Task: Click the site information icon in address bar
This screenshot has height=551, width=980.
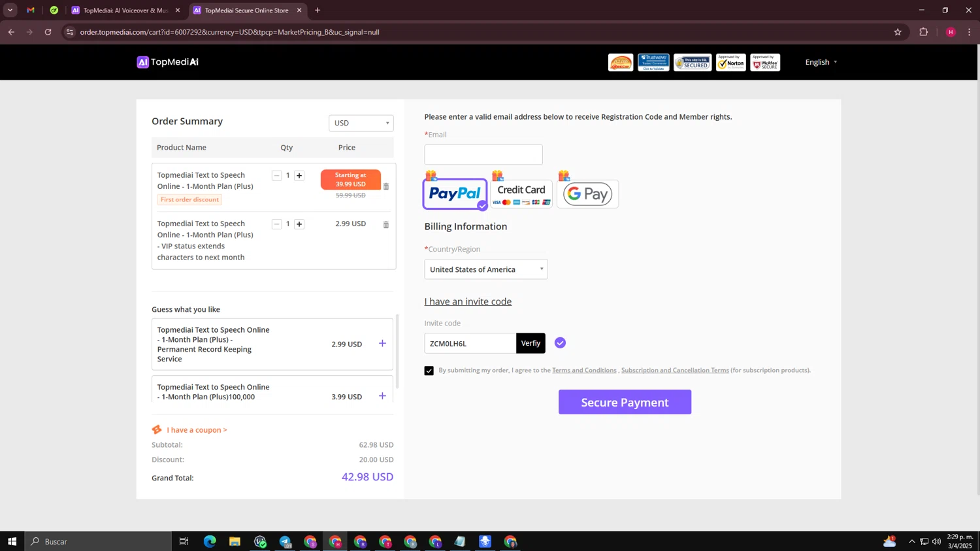Action: pyautogui.click(x=70, y=32)
